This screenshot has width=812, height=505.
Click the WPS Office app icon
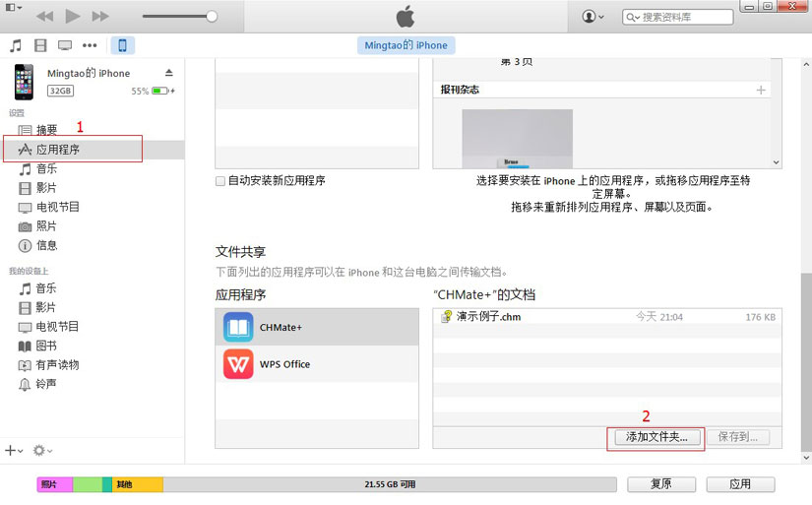click(238, 364)
